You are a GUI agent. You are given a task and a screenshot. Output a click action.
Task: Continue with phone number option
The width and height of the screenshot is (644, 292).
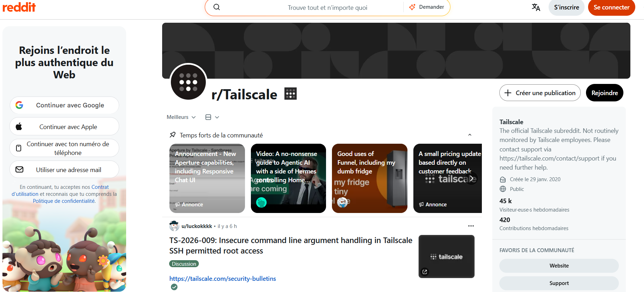[64, 148]
